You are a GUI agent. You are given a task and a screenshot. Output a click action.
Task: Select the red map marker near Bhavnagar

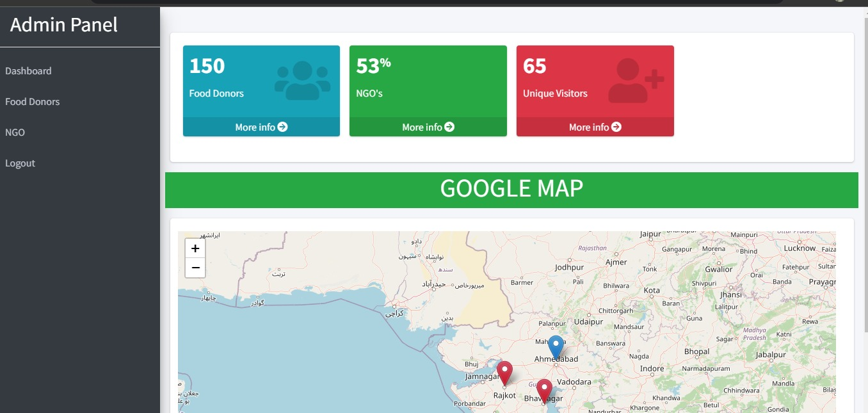543,388
